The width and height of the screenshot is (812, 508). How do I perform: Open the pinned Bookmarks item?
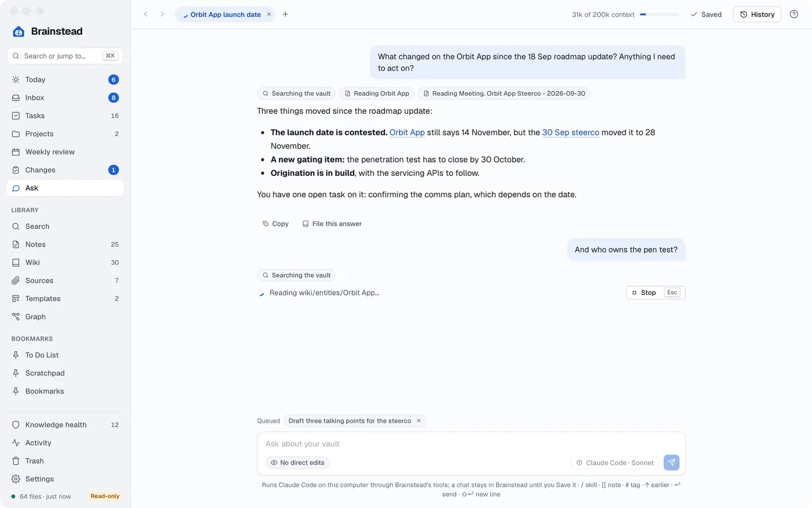[x=66, y=391]
